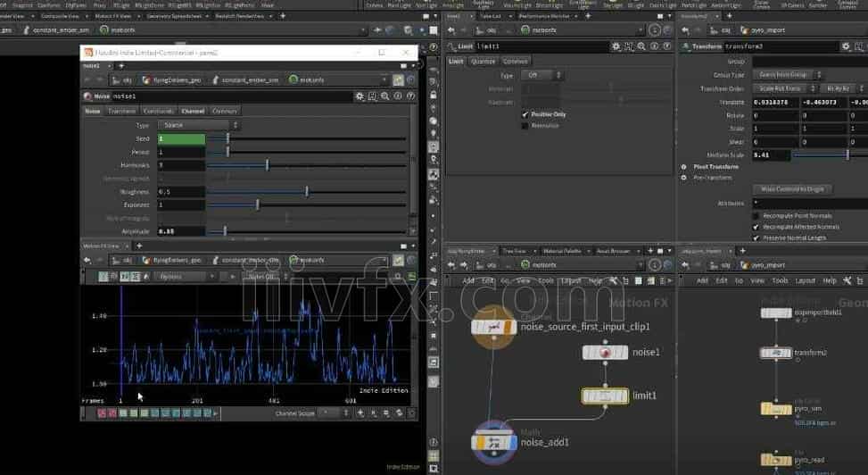Select the limit1 node in network
868x475 pixels.
(x=605, y=396)
